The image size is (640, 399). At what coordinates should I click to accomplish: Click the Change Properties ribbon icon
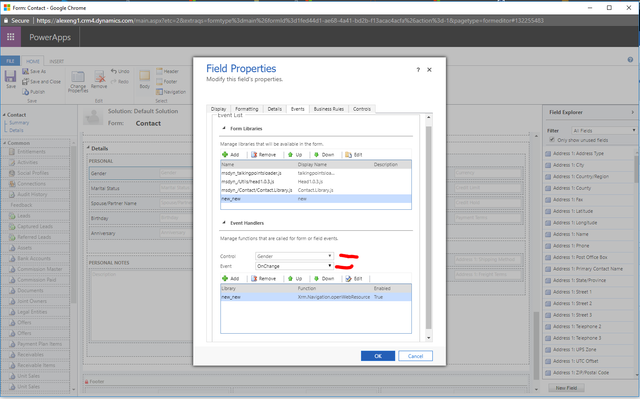click(x=78, y=82)
